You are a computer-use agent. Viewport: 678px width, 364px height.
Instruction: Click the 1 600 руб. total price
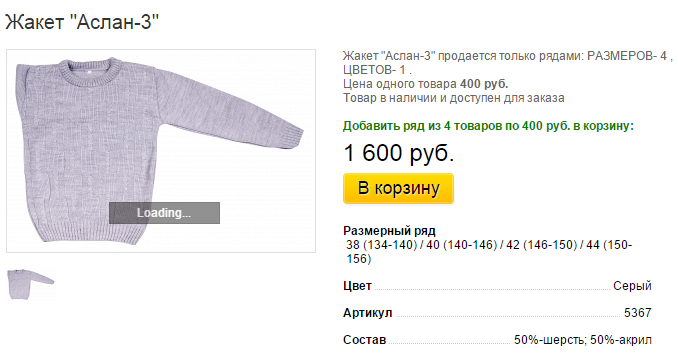click(399, 153)
